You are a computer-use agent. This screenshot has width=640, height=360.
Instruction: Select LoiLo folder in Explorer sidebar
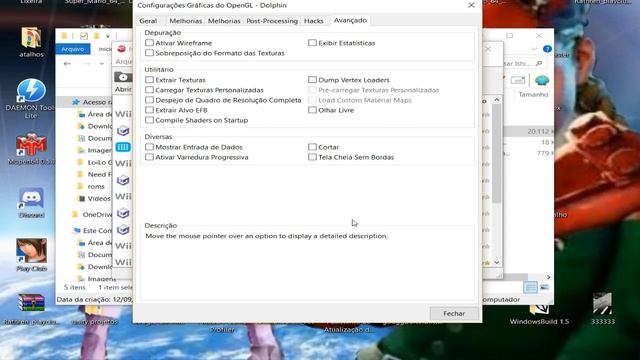tap(95, 162)
